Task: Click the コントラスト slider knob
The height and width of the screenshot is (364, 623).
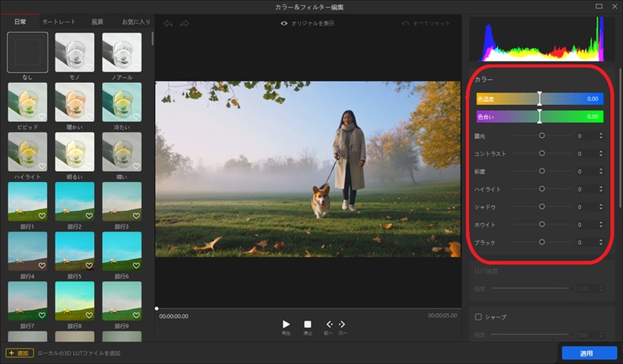Action: (542, 153)
